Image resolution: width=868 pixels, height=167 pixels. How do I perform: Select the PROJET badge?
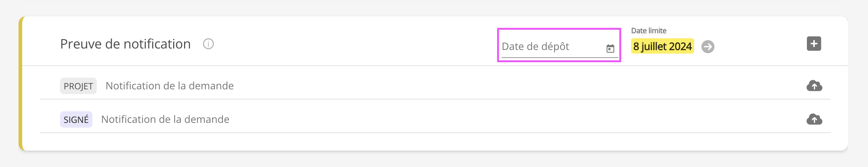[x=78, y=86]
